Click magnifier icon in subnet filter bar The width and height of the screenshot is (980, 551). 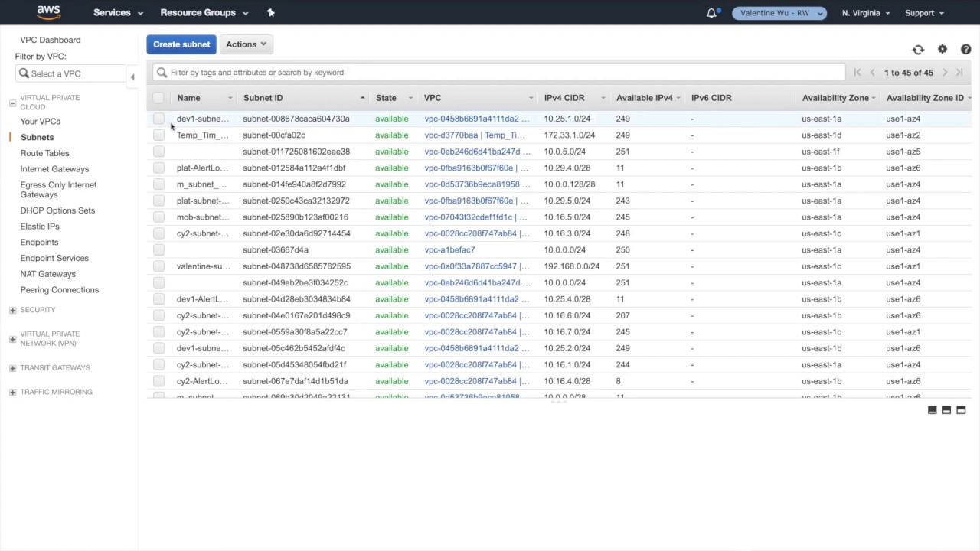tap(162, 73)
